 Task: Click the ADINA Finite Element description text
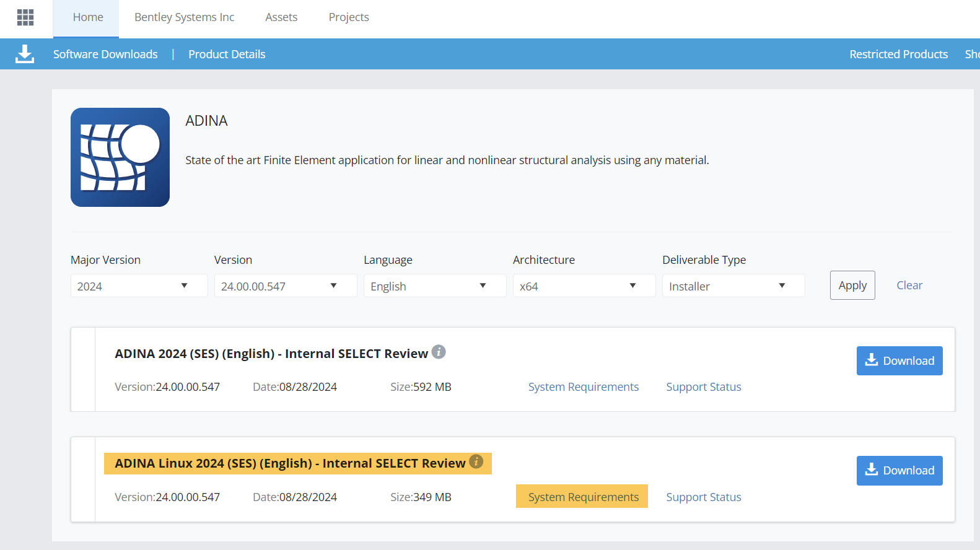tap(447, 160)
